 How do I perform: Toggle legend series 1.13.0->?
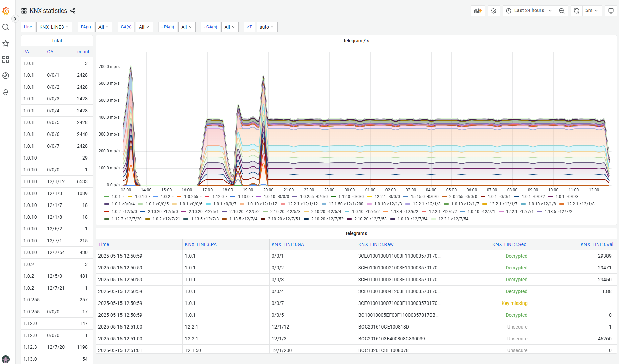[245, 197]
